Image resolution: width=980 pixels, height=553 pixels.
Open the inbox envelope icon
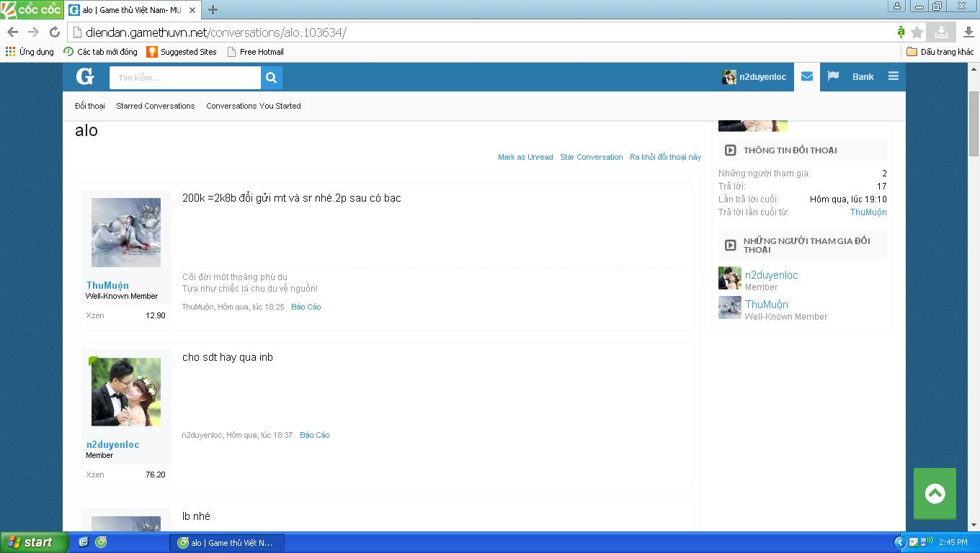click(806, 76)
